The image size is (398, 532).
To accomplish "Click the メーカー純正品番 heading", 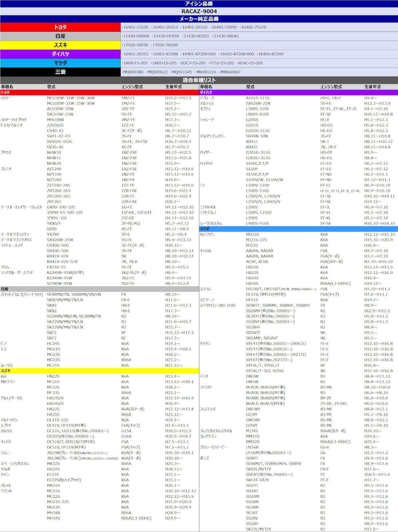I will coord(199,19).
